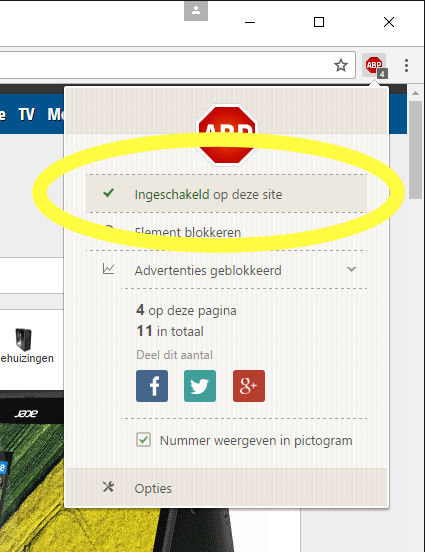Image resolution: width=425 pixels, height=552 pixels.
Task: Bookmark this page with the star icon
Action: 340,65
